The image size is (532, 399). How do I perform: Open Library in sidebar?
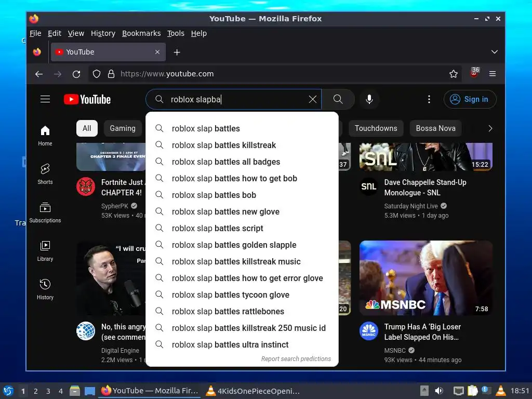pyautogui.click(x=45, y=251)
